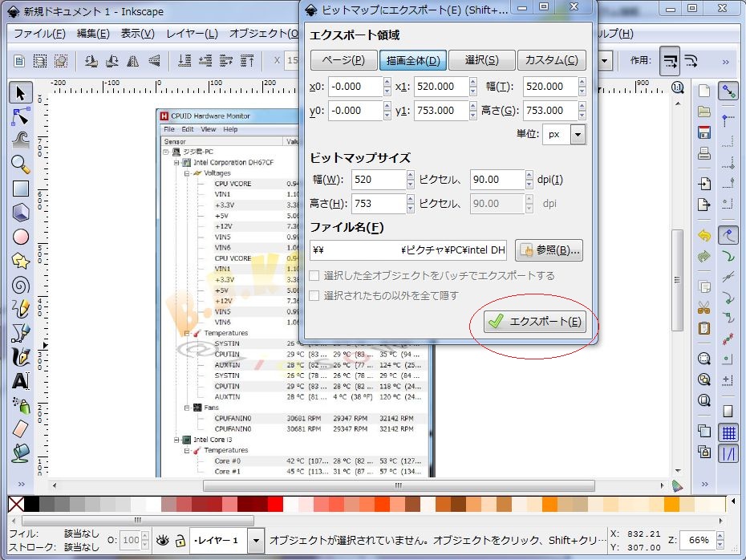Select the 描画全体(D) export area
Image resolution: width=746 pixels, height=560 pixels.
coord(413,60)
